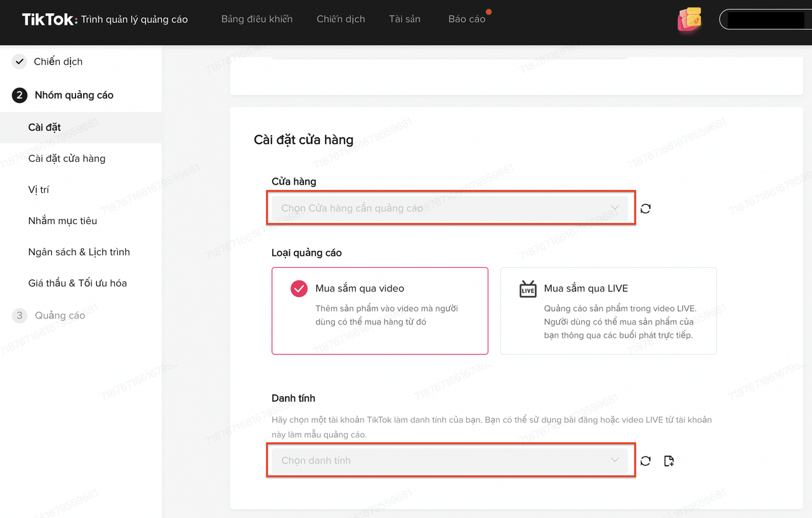Open Bảng điều khiển menu
This screenshot has width=812, height=518.
[x=257, y=19]
